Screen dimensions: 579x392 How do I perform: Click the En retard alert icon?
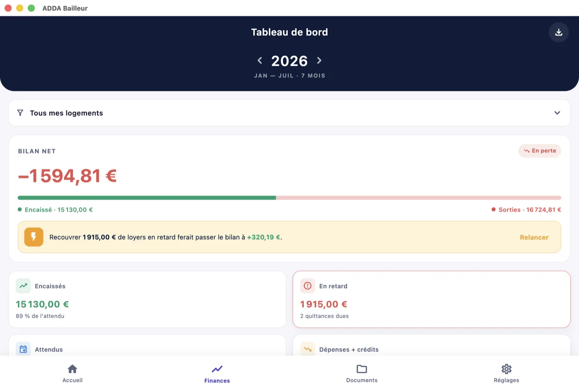click(x=308, y=286)
